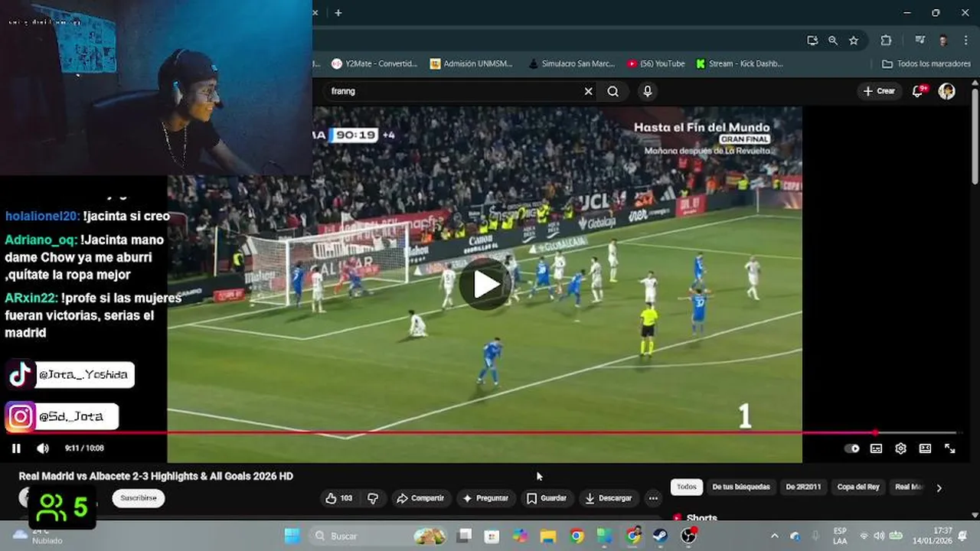This screenshot has width=980, height=551.
Task: Bookmark this page with the star
Action: (x=854, y=41)
